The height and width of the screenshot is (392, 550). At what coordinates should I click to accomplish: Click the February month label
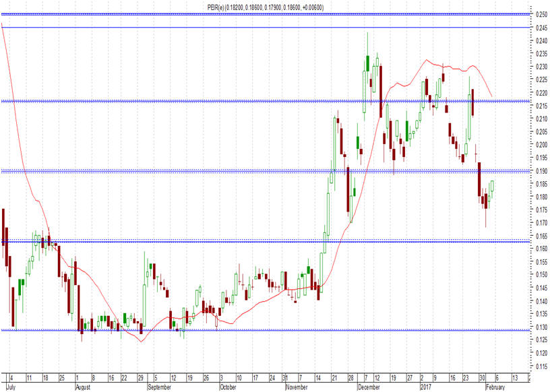click(x=495, y=387)
